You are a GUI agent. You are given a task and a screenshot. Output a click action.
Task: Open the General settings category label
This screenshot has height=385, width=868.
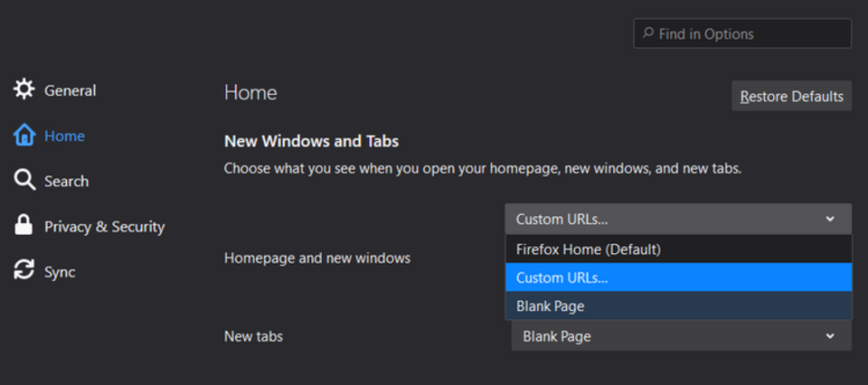[x=71, y=90]
